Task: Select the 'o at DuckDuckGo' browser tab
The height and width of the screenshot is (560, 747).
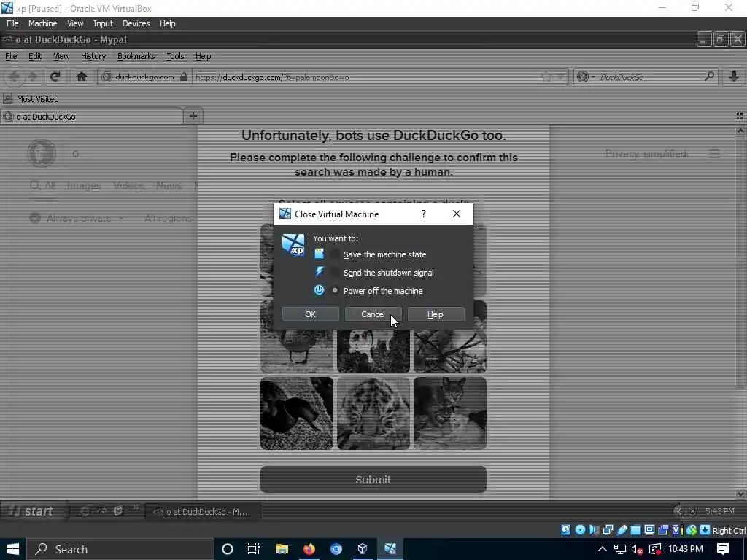Action: coord(91,117)
